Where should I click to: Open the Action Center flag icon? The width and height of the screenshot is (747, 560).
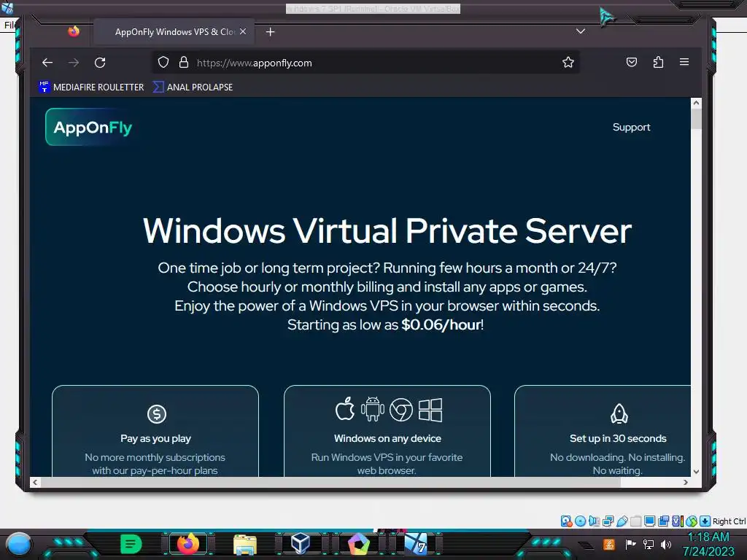tap(630, 544)
